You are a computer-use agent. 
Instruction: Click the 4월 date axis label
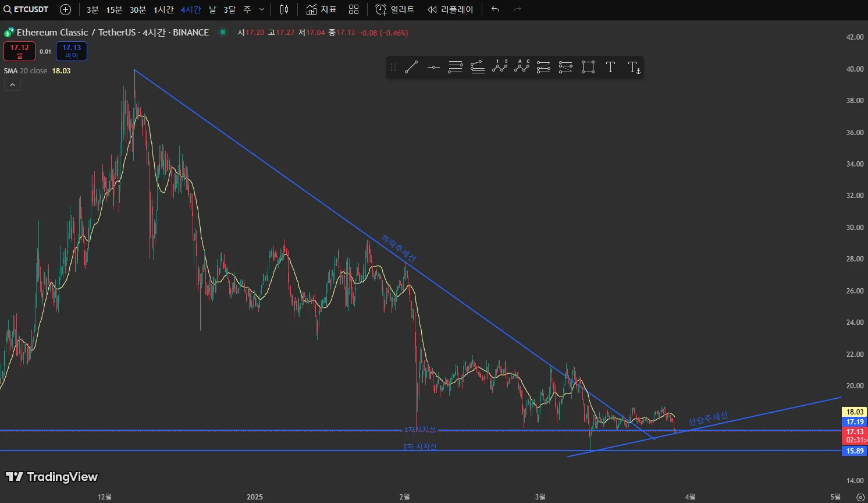(x=690, y=497)
